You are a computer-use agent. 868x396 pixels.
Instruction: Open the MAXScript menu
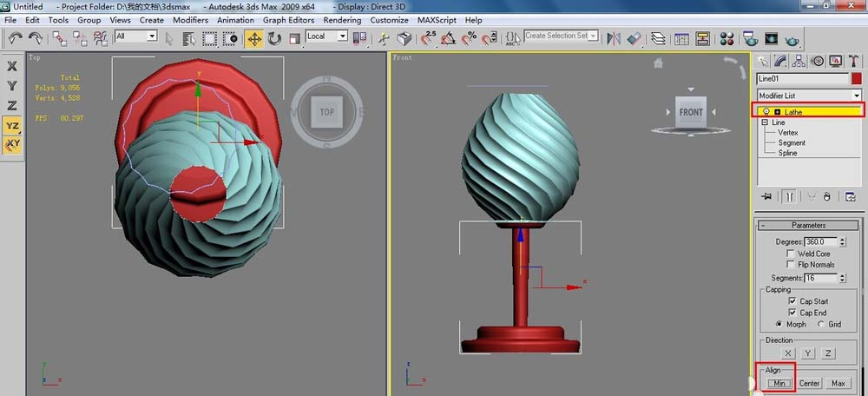pyautogui.click(x=437, y=20)
